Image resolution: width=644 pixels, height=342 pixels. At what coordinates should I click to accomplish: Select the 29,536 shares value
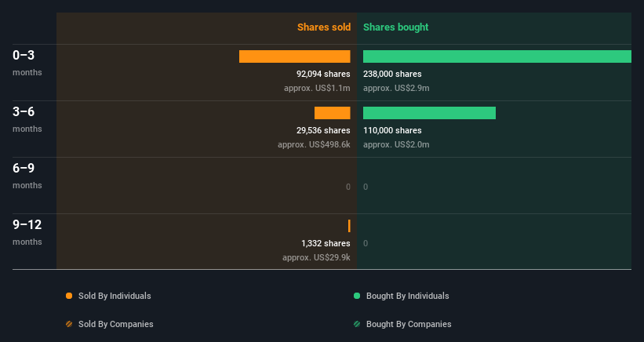(323, 130)
